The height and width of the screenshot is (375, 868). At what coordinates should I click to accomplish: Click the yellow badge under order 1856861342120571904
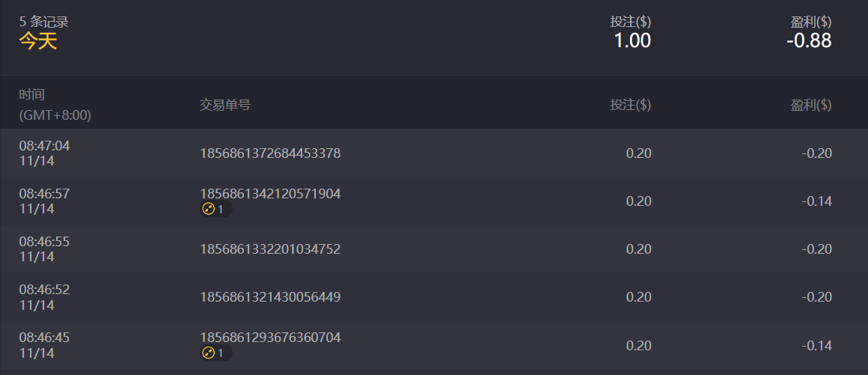[x=215, y=210]
